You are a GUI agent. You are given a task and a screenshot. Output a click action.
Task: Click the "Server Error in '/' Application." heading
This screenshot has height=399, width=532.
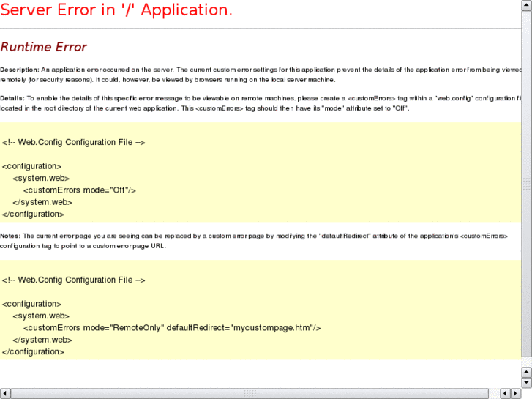[116, 10]
